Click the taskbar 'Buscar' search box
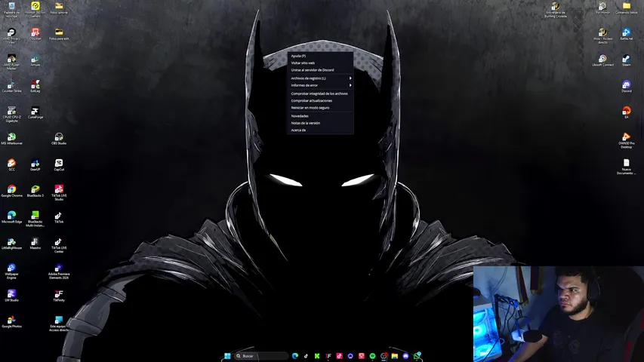Screen dimensions: 644x362 pyautogui.click(x=261, y=356)
